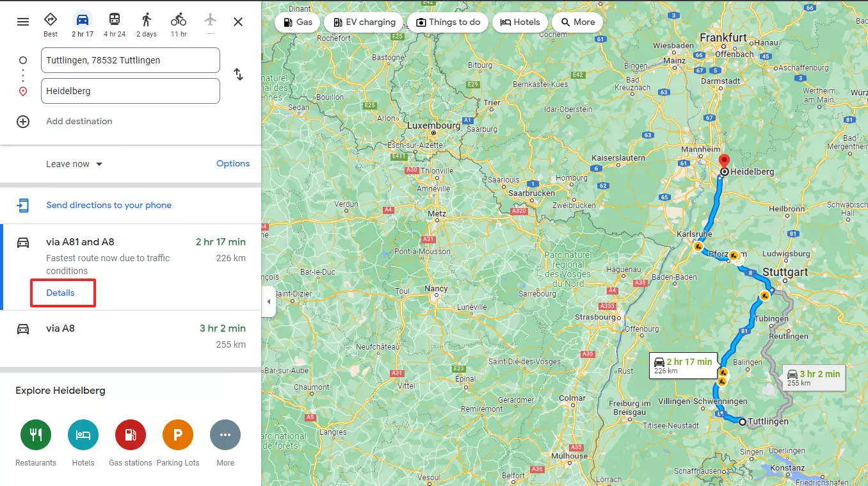The image size is (868, 486).
Task: Click the Luxembourg city label
Action: tap(433, 126)
